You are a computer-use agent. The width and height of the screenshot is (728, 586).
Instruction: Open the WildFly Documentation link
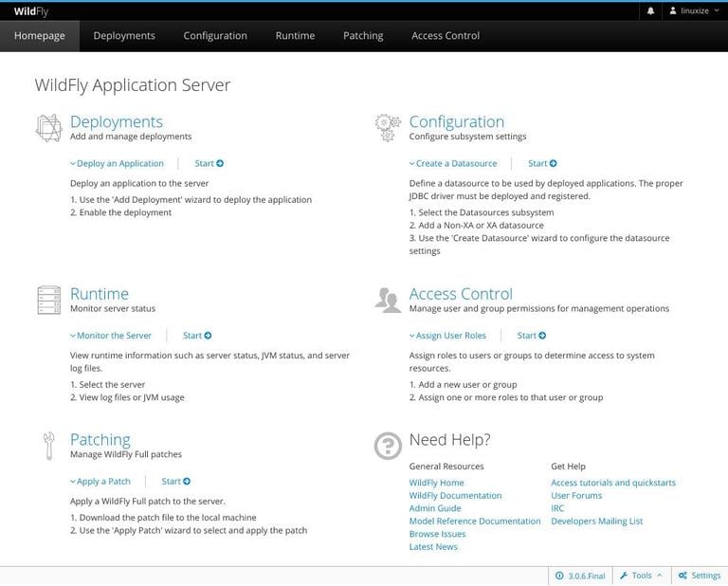pos(455,495)
